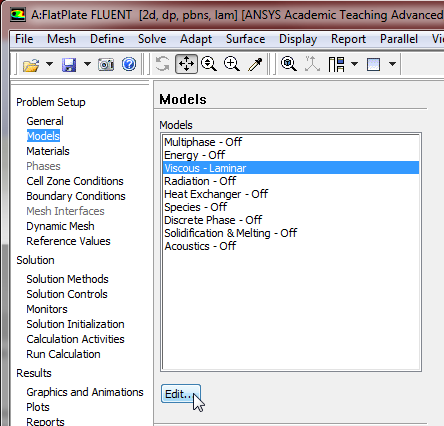Open the Surface menu

(x=246, y=39)
